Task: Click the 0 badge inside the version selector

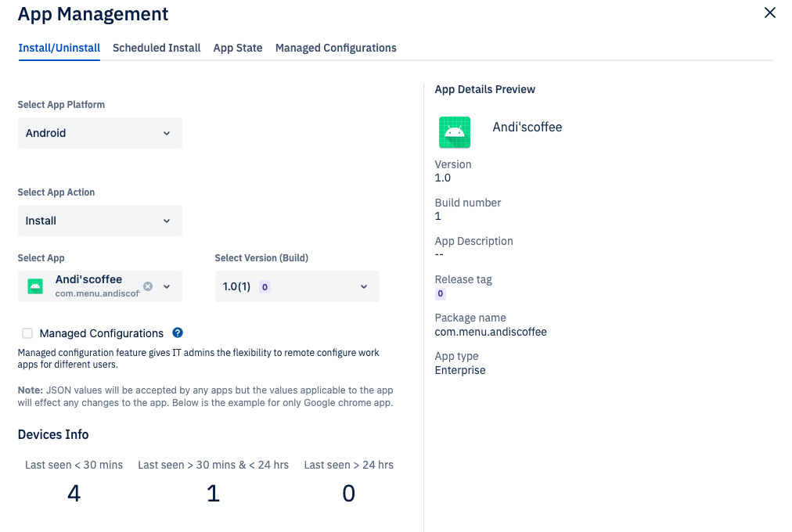Action: coord(265,287)
